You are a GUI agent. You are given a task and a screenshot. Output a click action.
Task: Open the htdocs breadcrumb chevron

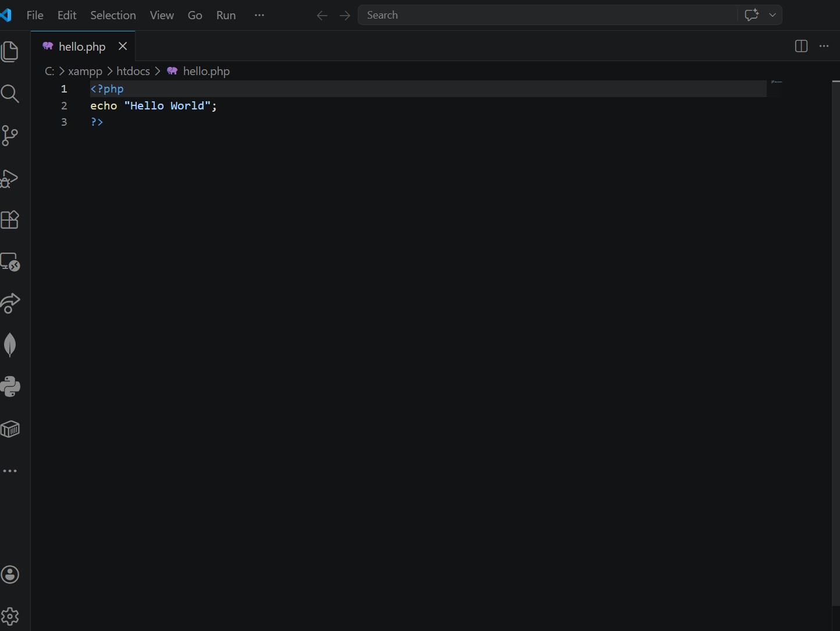158,71
